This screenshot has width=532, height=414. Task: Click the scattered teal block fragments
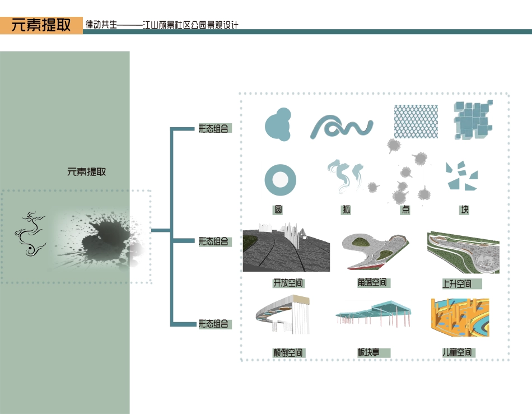(460, 176)
